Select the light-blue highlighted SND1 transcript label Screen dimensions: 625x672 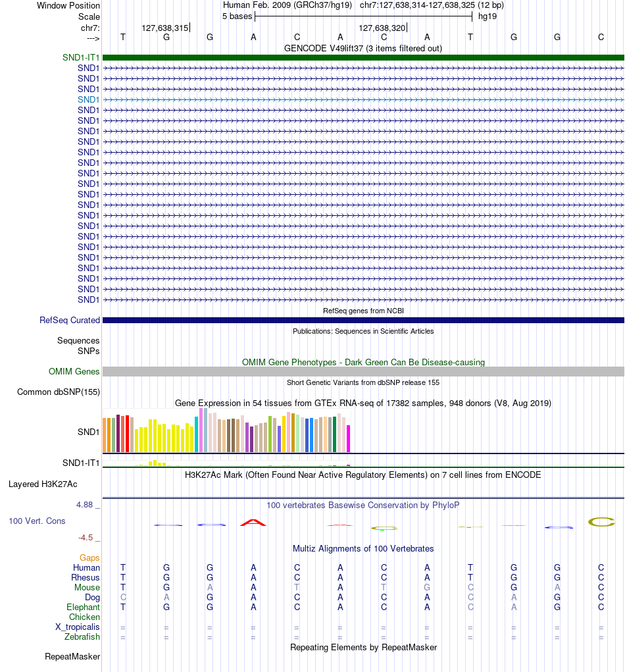[88, 99]
